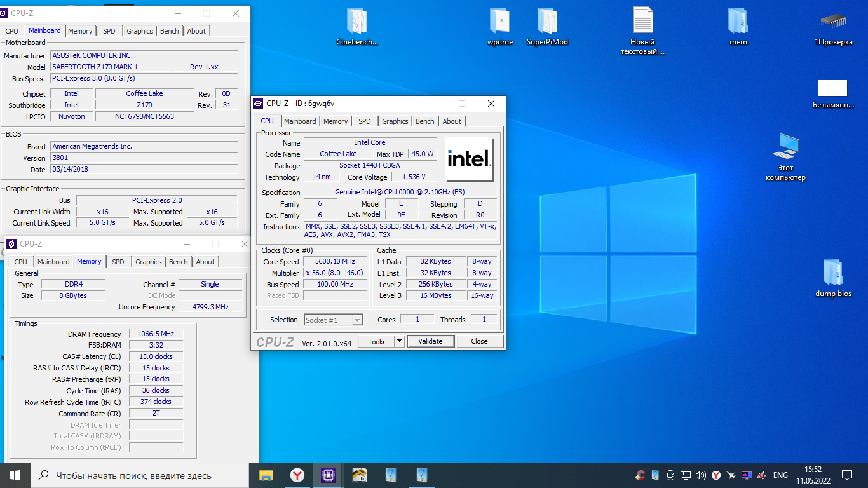This screenshot has height=488, width=868.
Task: Open About tab in CPU-Z ID window
Action: [452, 121]
